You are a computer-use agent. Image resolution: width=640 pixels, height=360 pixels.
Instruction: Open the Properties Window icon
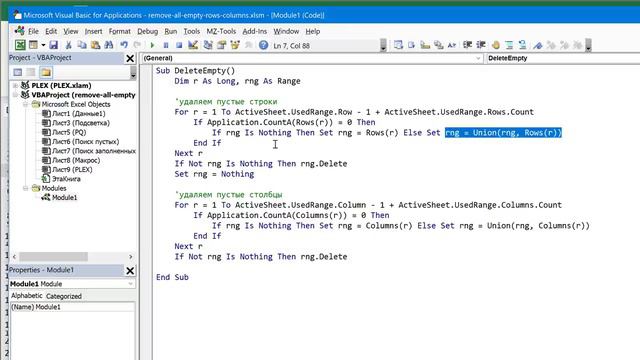point(221,45)
